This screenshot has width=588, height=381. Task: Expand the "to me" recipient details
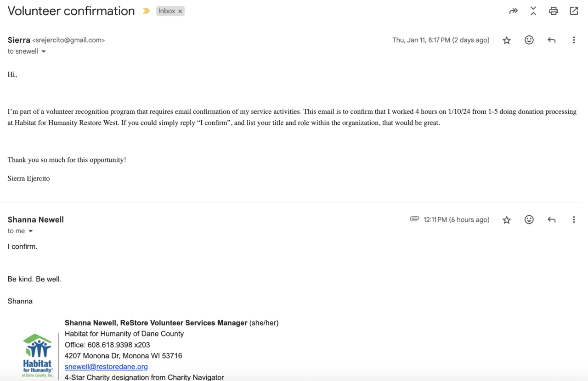[31, 231]
